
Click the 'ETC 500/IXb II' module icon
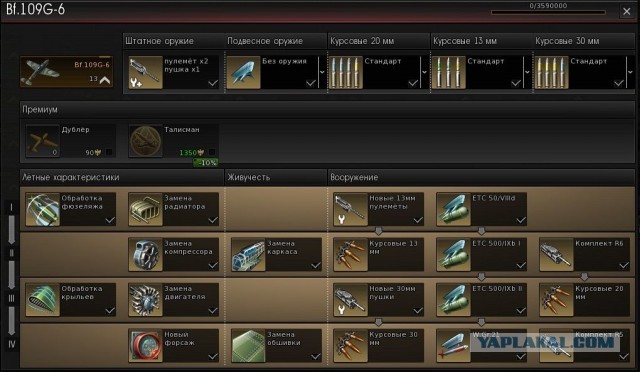[453, 301]
